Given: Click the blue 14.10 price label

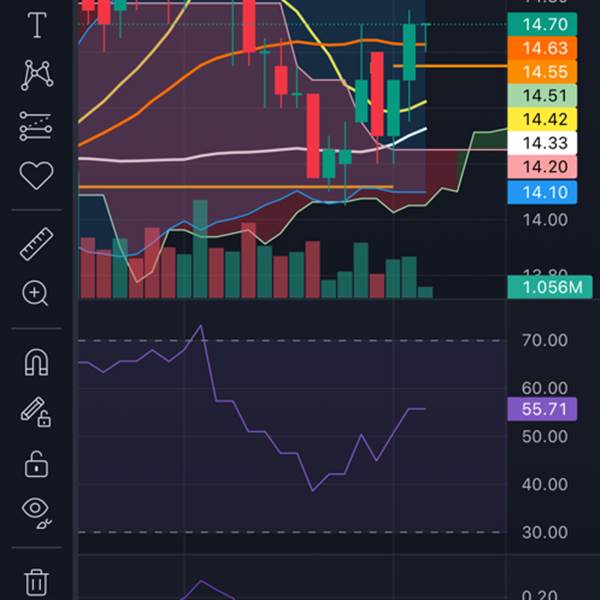Looking at the screenshot, I should coord(542,192).
